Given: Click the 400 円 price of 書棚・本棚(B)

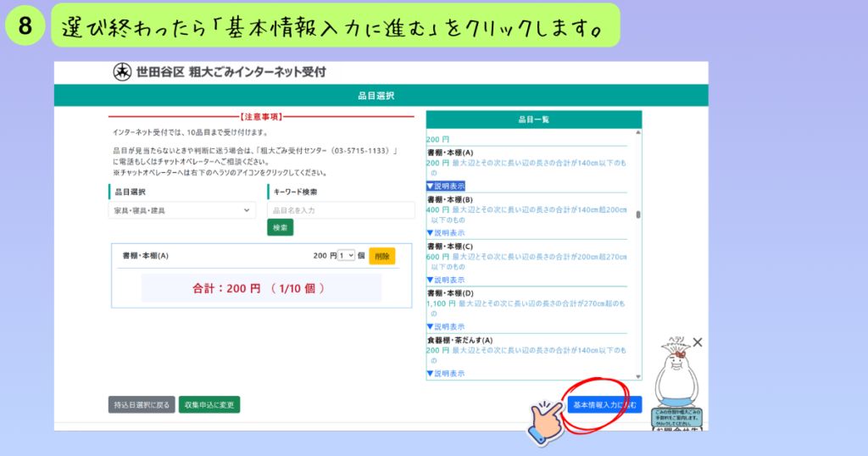Looking at the screenshot, I should (x=437, y=209).
